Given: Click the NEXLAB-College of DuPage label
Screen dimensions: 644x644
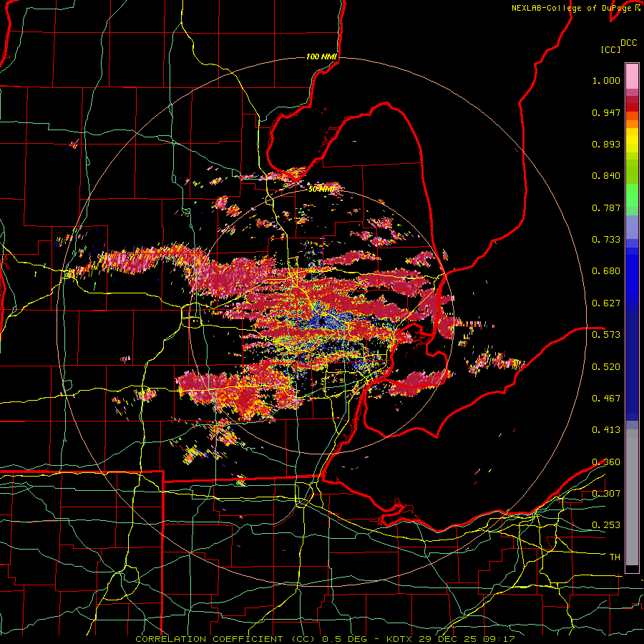Looking at the screenshot, I should 572,8.
